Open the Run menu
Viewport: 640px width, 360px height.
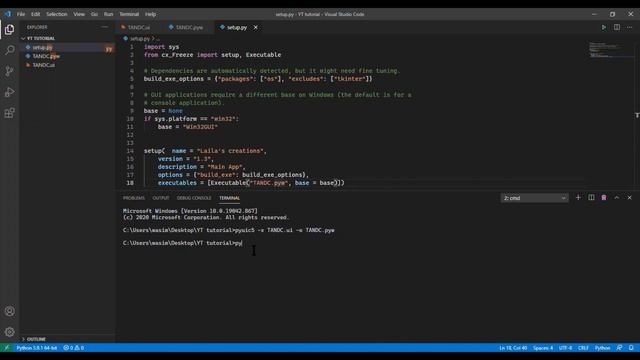coord(108,14)
